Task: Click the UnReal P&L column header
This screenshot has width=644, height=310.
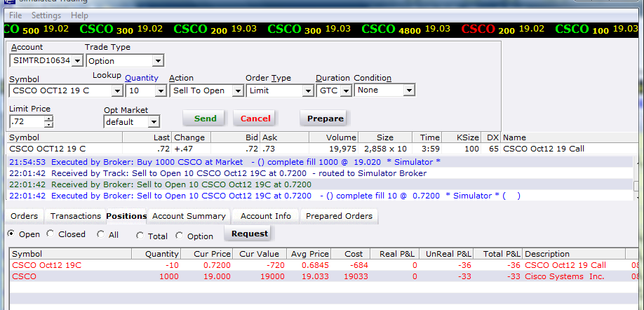Action: (x=446, y=254)
